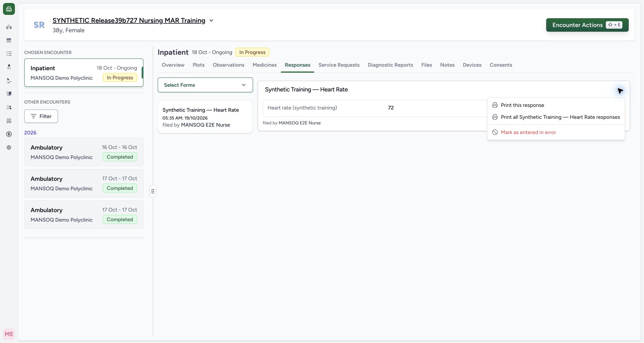Open the bed sidebar icon
Image resolution: width=644 pixels, height=343 pixels.
[9, 121]
